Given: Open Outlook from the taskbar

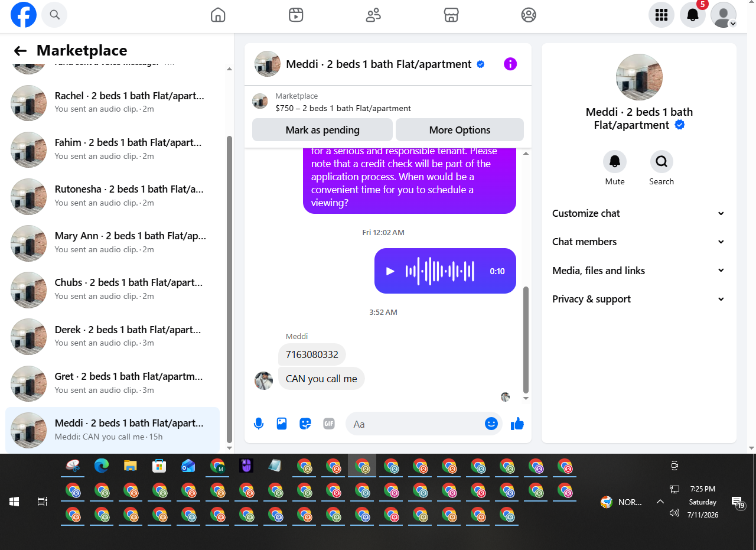Looking at the screenshot, I should click(188, 466).
